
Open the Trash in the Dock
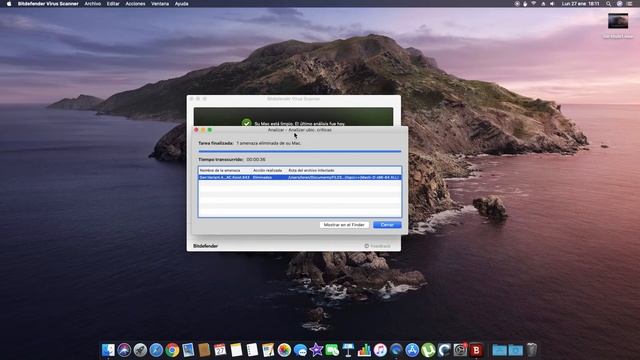point(531,350)
